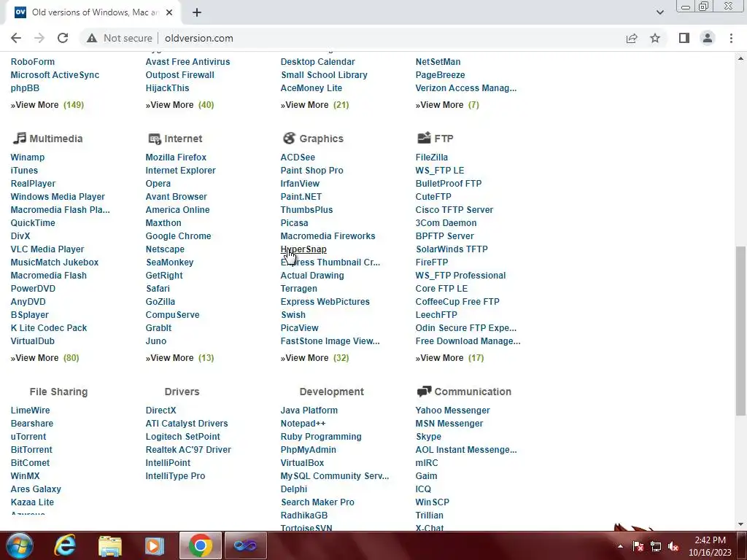747x560 pixels.
Task: Expand View More (21) under Desktop Calendar list
Action: pos(314,105)
